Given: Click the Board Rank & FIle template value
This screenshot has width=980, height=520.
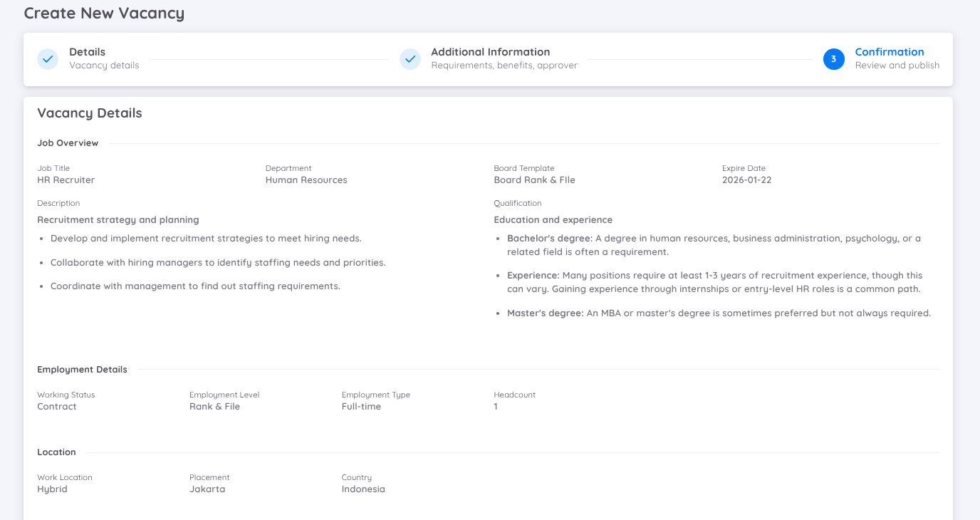Looking at the screenshot, I should pos(534,180).
